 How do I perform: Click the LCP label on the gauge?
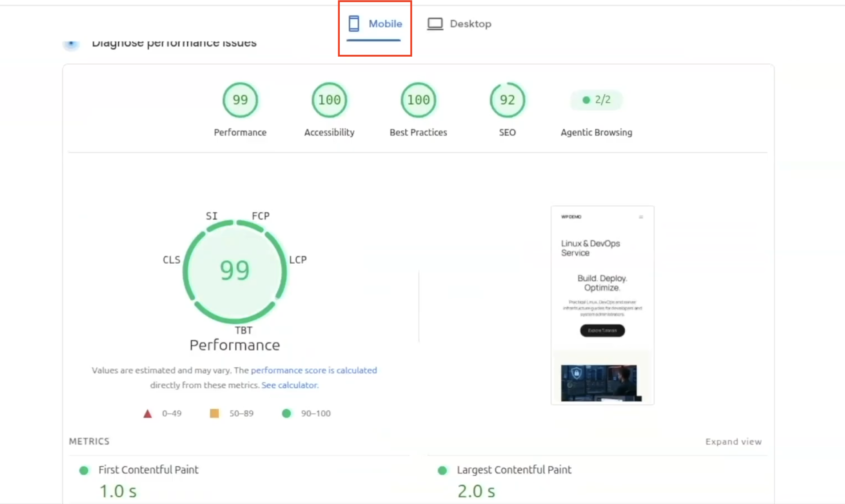(x=298, y=260)
